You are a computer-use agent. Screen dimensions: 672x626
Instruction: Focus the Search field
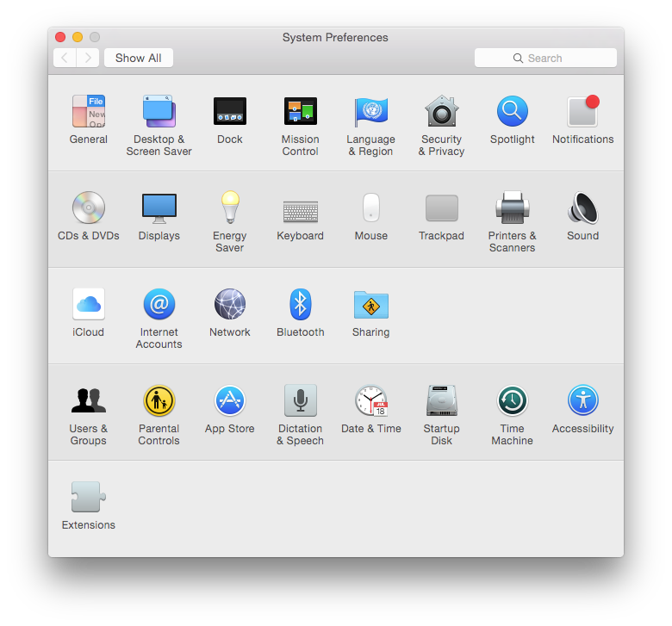coord(545,58)
